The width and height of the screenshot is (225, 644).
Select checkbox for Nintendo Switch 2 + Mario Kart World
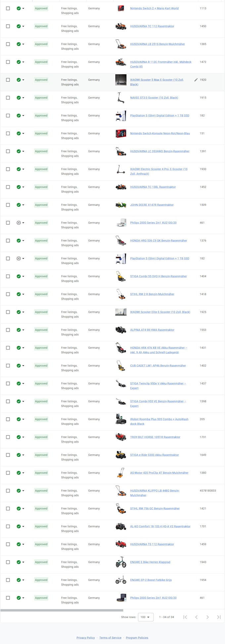[8, 8]
